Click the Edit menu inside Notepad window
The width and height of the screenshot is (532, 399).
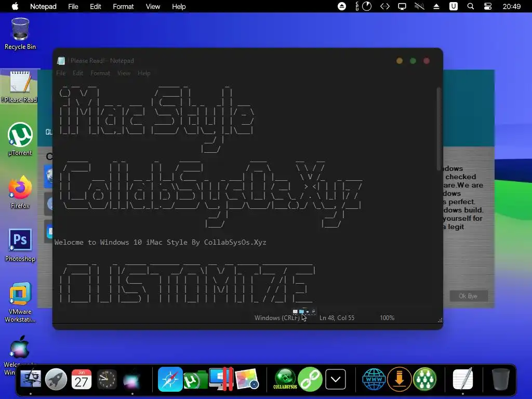[x=78, y=73]
